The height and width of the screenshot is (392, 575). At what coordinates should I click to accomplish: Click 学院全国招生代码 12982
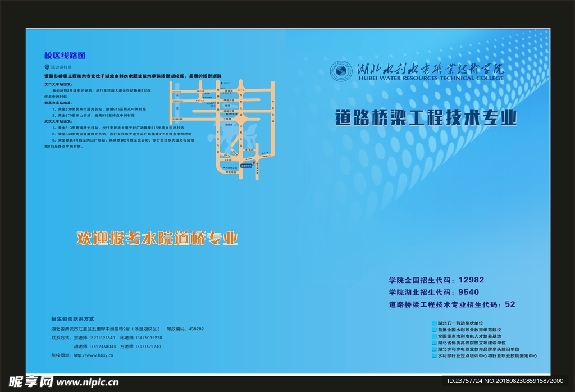click(x=436, y=280)
